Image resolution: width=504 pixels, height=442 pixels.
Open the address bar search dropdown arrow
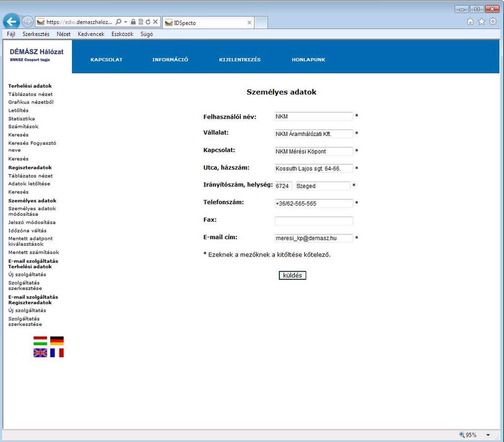(x=126, y=22)
